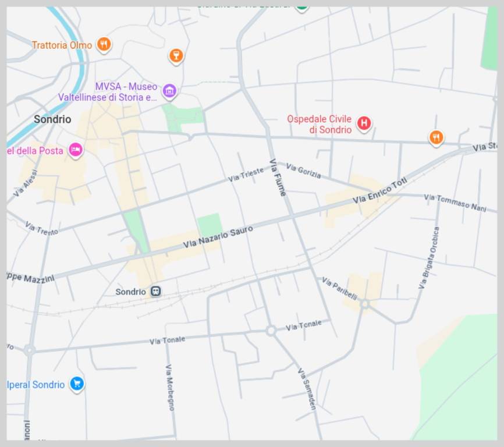504x447 pixels.
Task: Select the Via Trieste street label
Action: [246, 174]
